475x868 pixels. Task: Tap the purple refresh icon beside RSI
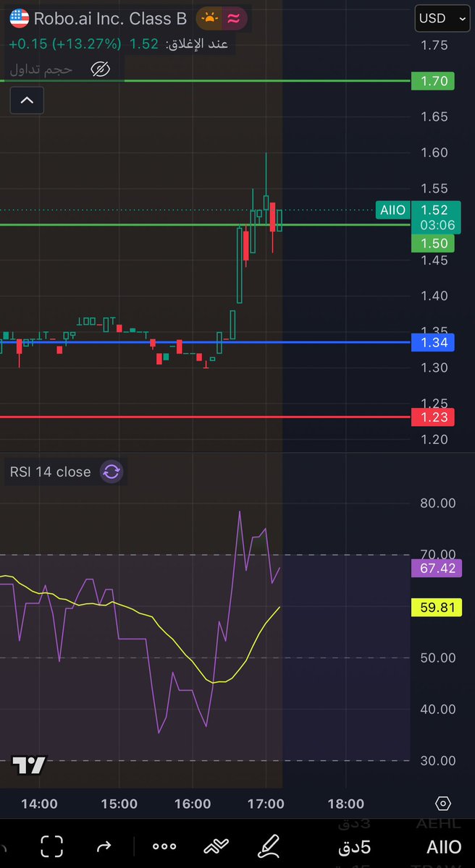pos(112,472)
